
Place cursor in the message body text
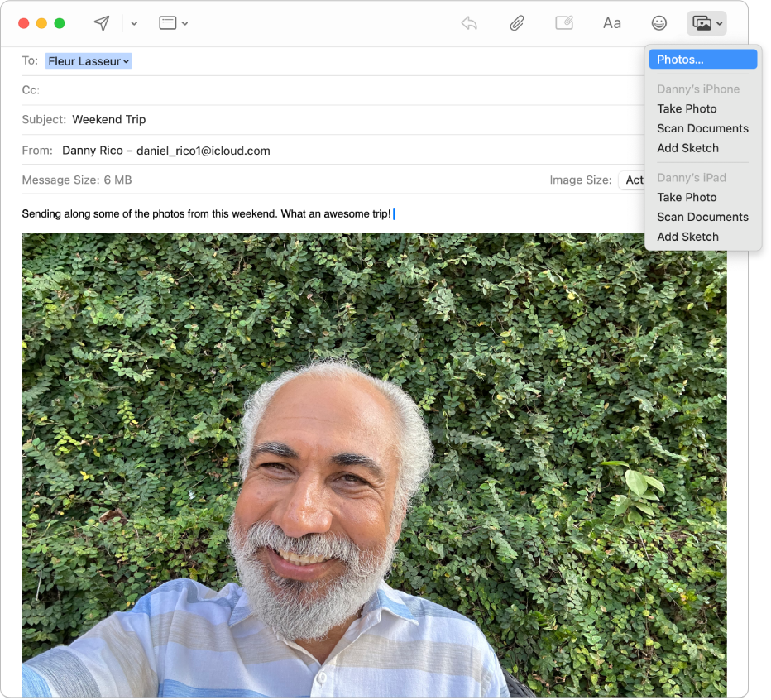(207, 213)
